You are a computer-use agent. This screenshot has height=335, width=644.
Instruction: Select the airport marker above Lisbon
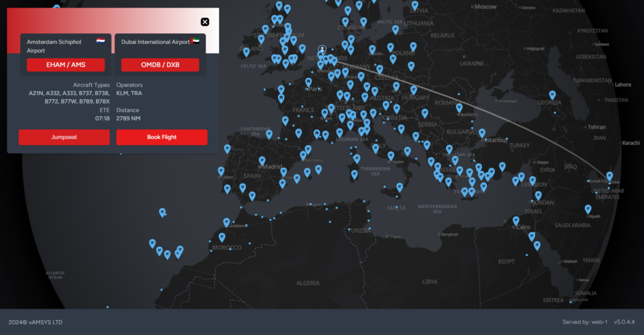tap(221, 171)
